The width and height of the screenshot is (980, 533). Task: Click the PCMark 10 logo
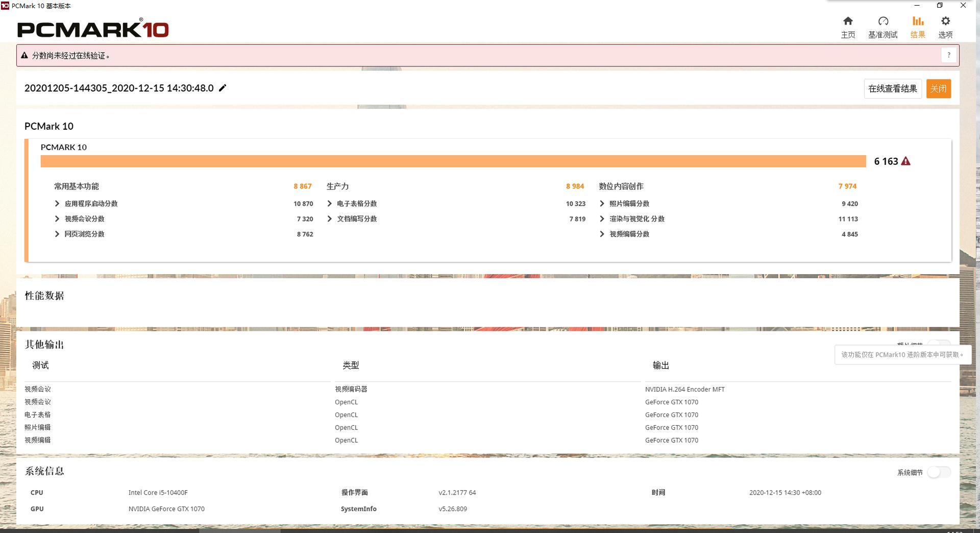(x=93, y=29)
